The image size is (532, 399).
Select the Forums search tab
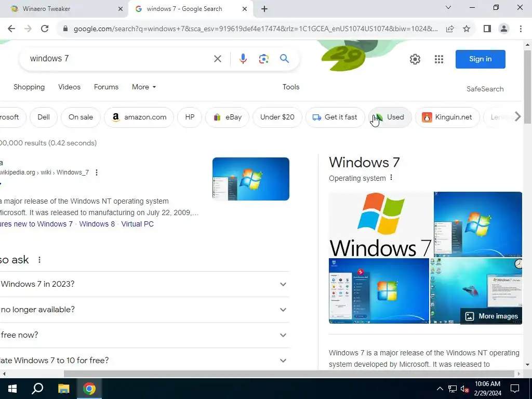click(106, 87)
